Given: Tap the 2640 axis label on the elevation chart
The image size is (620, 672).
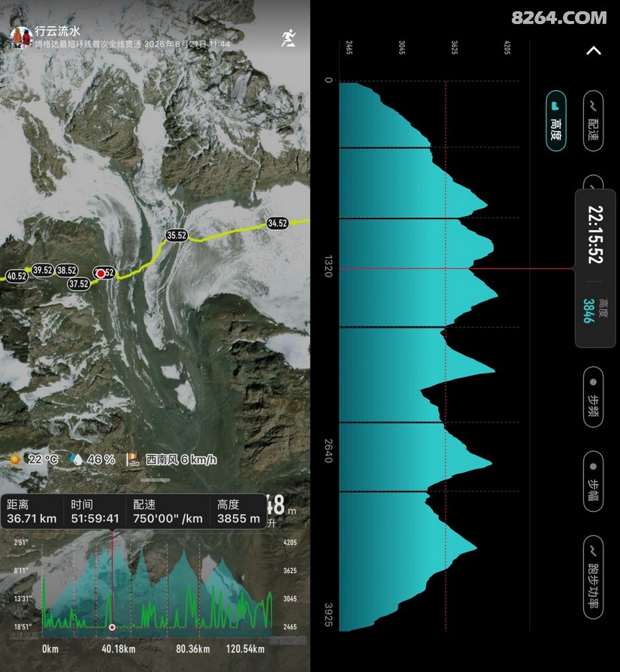Looking at the screenshot, I should 328,450.
